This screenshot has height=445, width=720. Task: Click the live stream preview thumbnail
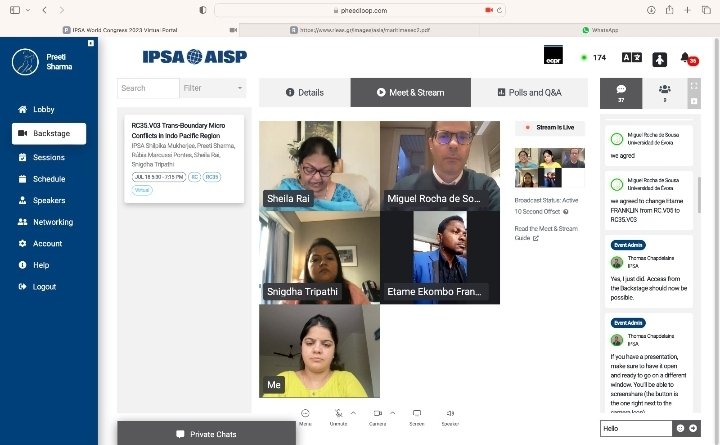tap(550, 167)
